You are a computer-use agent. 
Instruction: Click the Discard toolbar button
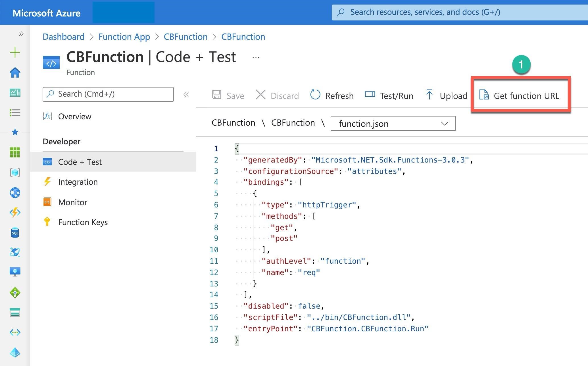coord(277,95)
